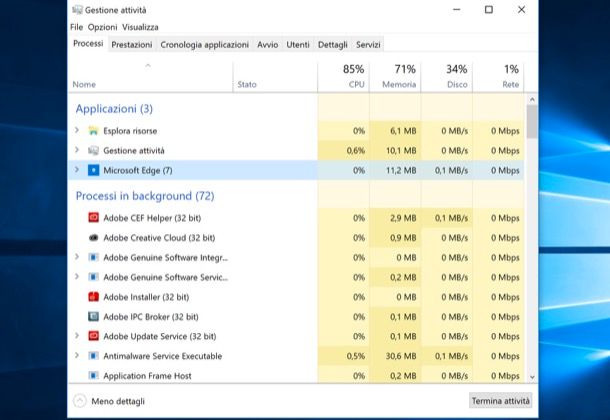Click the Meno dettagli circle arrow icon
Image resolution: width=610 pixels, height=420 pixels.
pos(80,401)
